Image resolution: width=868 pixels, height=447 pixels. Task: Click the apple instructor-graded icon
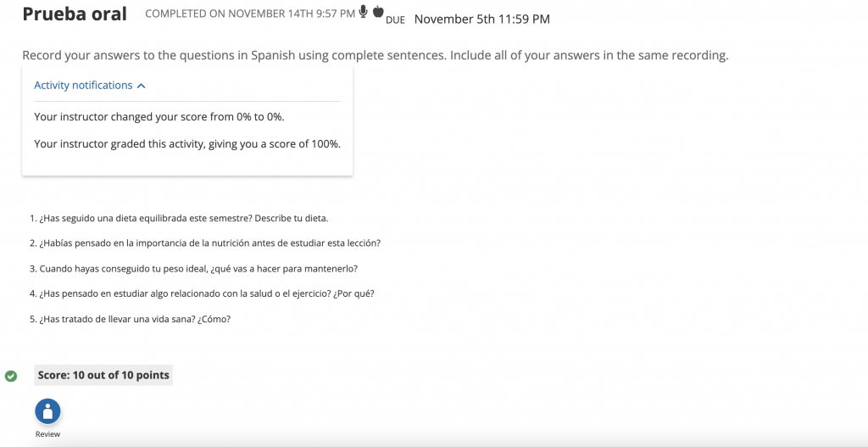[x=378, y=13]
